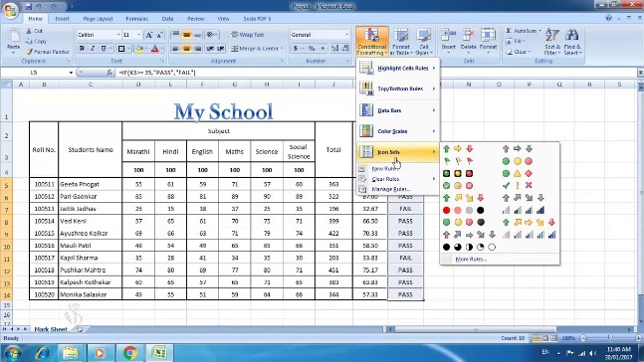Image resolution: width=644 pixels, height=362 pixels.
Task: Select the 3 Symbols check-mark icon set
Action: click(517, 186)
